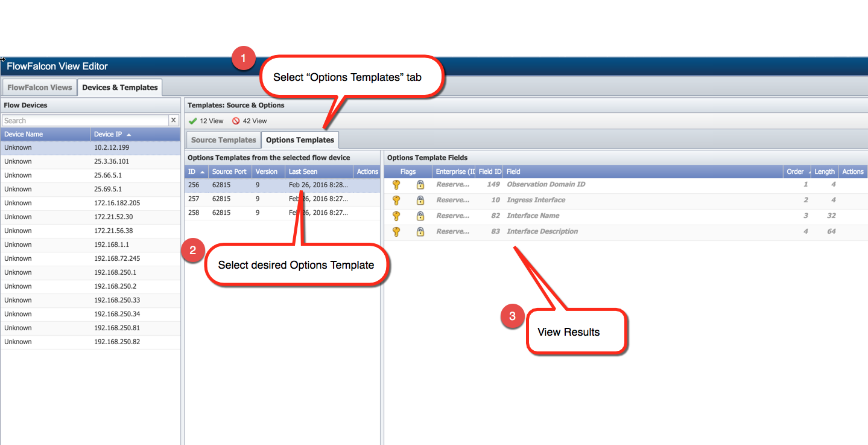Select device with IP 172.16.182.205
The height and width of the screenshot is (445, 868).
[90, 203]
